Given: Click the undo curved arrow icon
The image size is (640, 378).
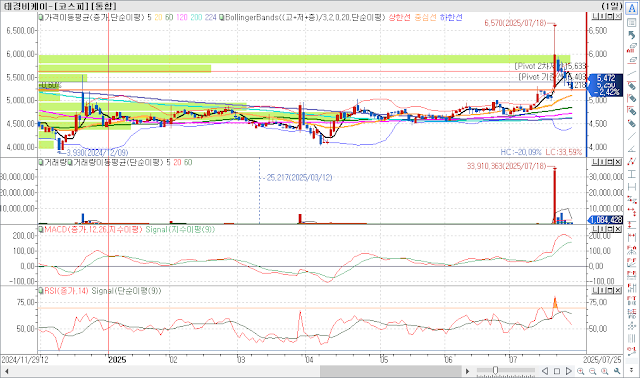Looking at the screenshot, I should [x=631, y=36].
